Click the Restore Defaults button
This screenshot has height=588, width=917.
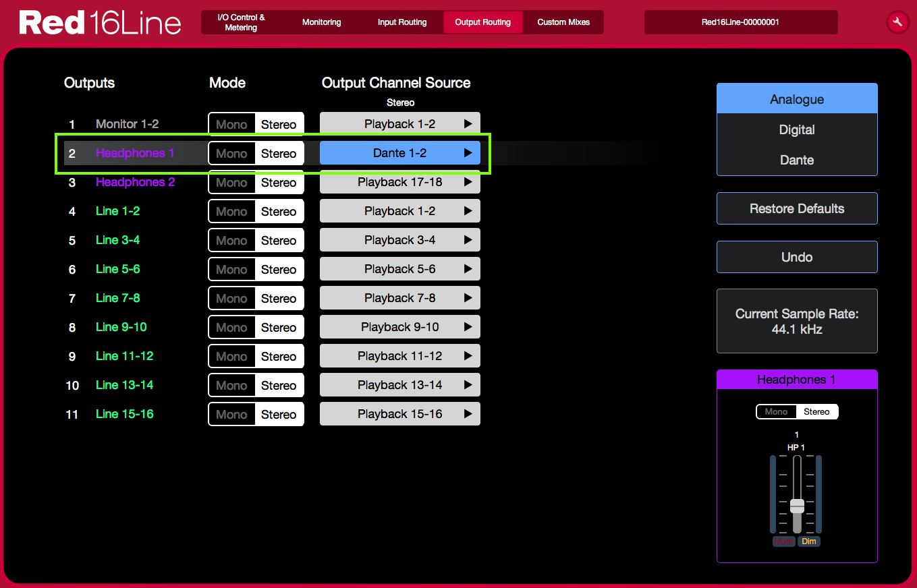tap(797, 208)
